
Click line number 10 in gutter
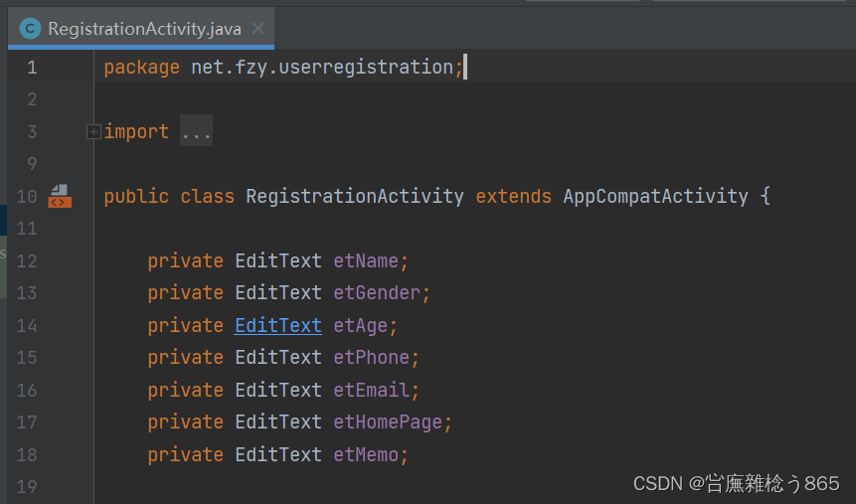pos(27,197)
